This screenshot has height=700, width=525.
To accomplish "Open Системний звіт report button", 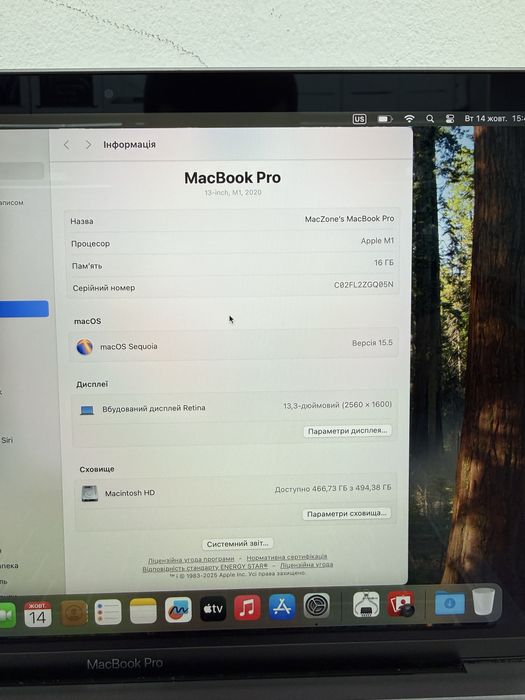I will (x=238, y=543).
